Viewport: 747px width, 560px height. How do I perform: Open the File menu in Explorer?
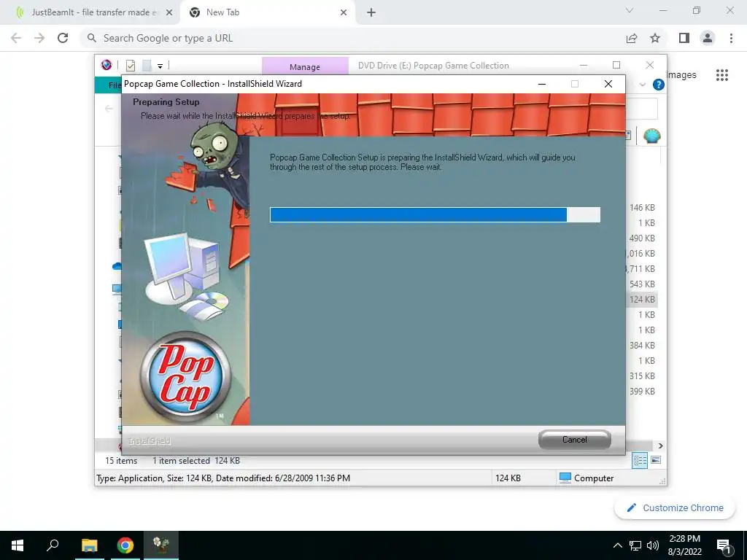[x=109, y=85]
